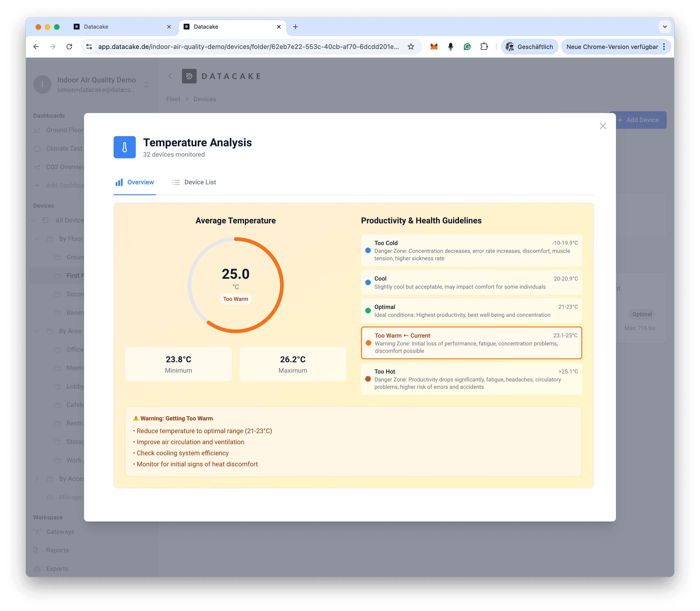
Task: Click 'Reduce temperature to optimal range' text
Action: click(204, 431)
